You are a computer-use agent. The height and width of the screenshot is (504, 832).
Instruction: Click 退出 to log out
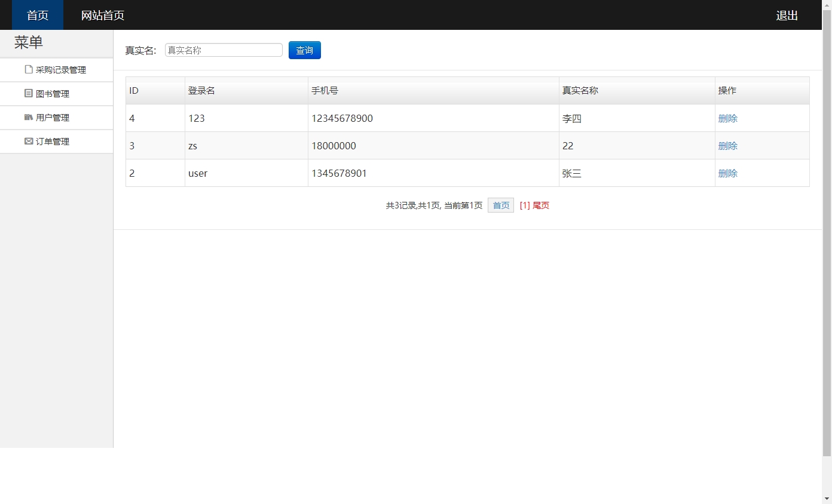click(786, 15)
